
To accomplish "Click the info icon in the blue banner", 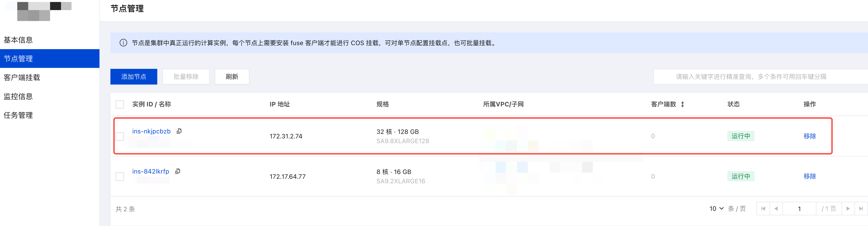I will click(123, 43).
